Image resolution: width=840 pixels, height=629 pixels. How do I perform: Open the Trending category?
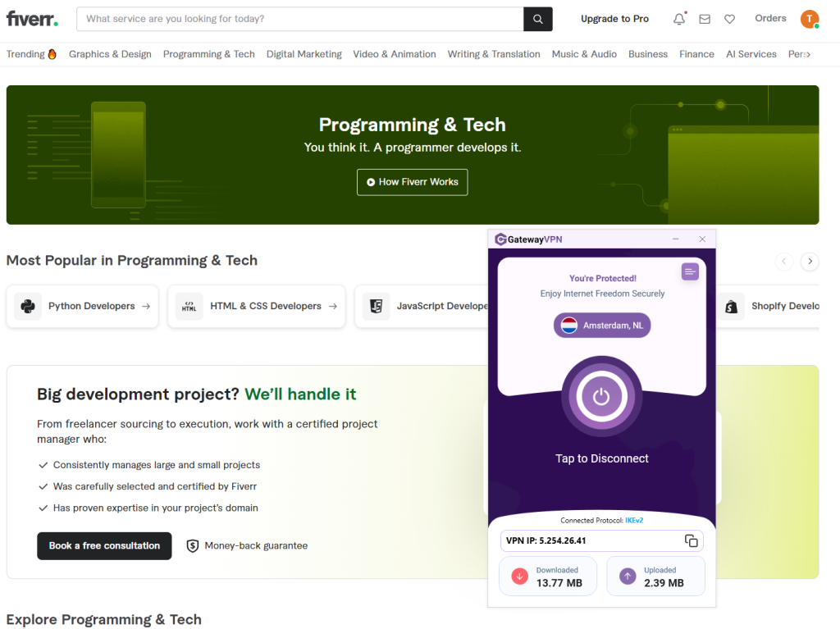tap(31, 54)
